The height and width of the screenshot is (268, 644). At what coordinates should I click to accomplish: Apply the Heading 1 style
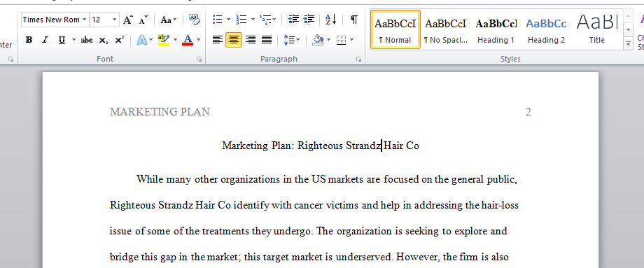[496, 29]
